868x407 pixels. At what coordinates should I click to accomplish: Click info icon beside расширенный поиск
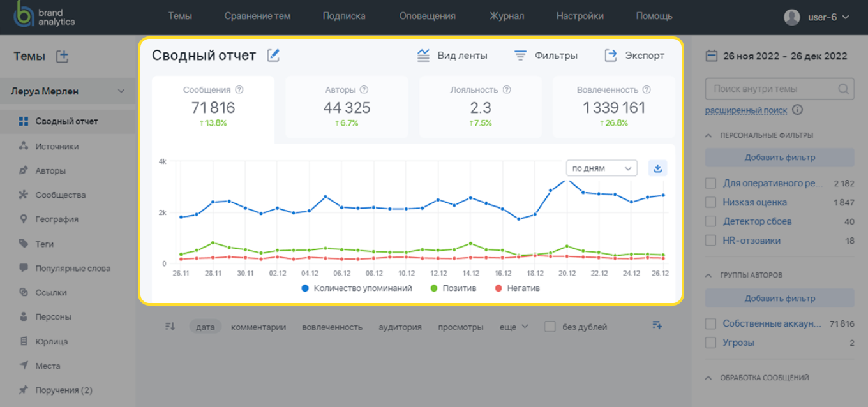pos(798,110)
